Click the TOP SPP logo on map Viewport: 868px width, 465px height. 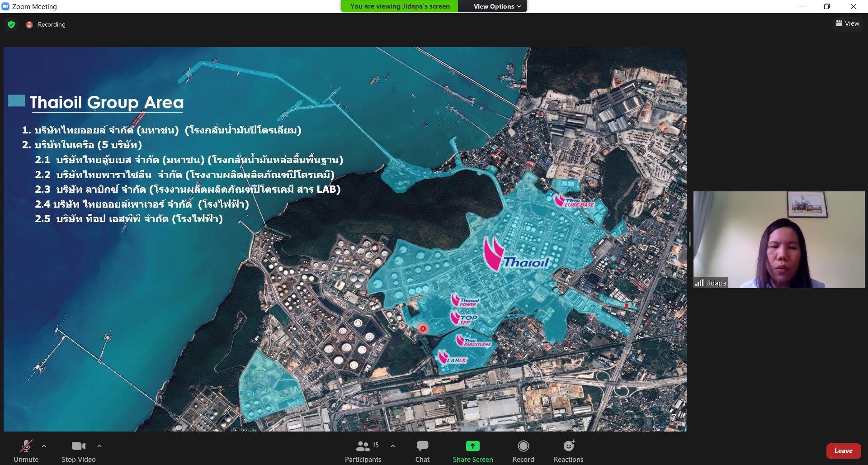pos(464,318)
